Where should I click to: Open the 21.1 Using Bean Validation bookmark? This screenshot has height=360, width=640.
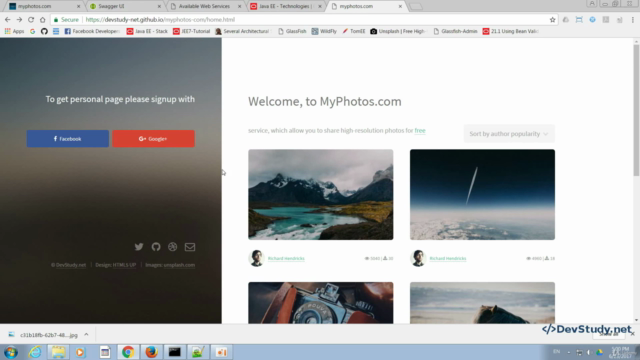coord(510,31)
